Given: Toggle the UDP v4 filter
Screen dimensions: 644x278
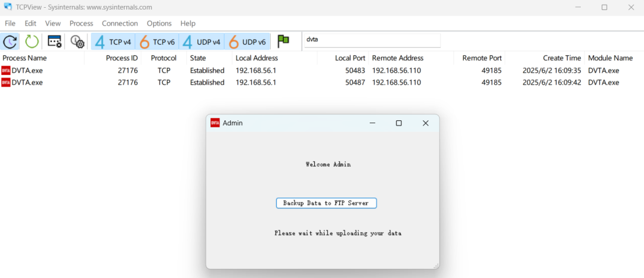Looking at the screenshot, I should tap(202, 42).
